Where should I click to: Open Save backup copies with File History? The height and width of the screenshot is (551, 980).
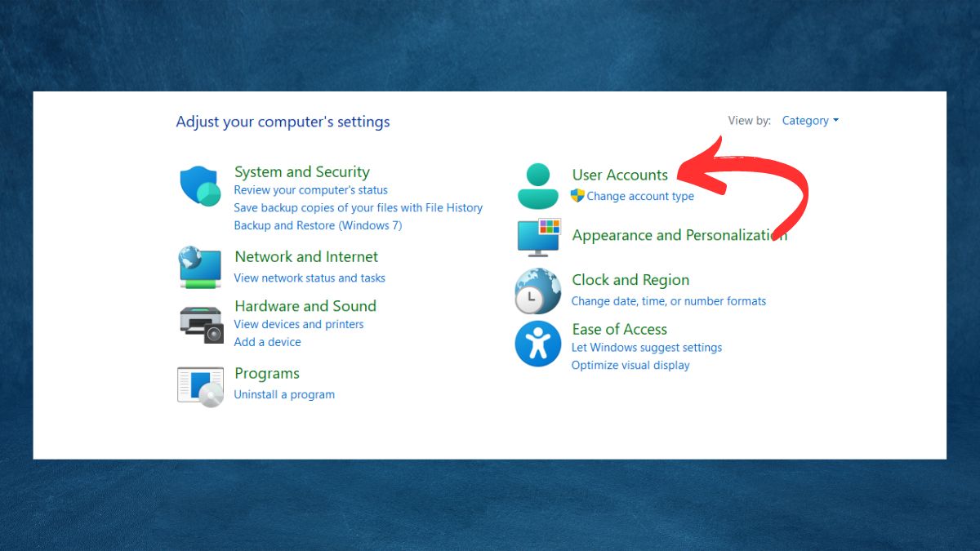point(358,207)
